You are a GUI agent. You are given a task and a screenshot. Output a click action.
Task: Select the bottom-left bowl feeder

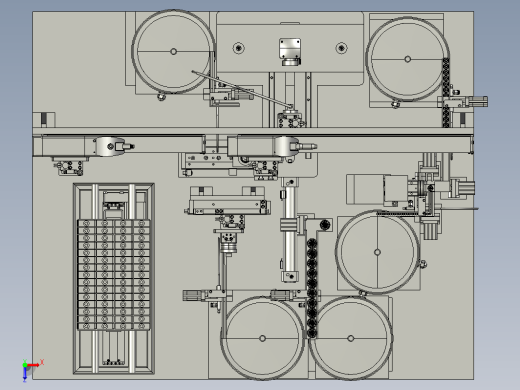click(262, 338)
